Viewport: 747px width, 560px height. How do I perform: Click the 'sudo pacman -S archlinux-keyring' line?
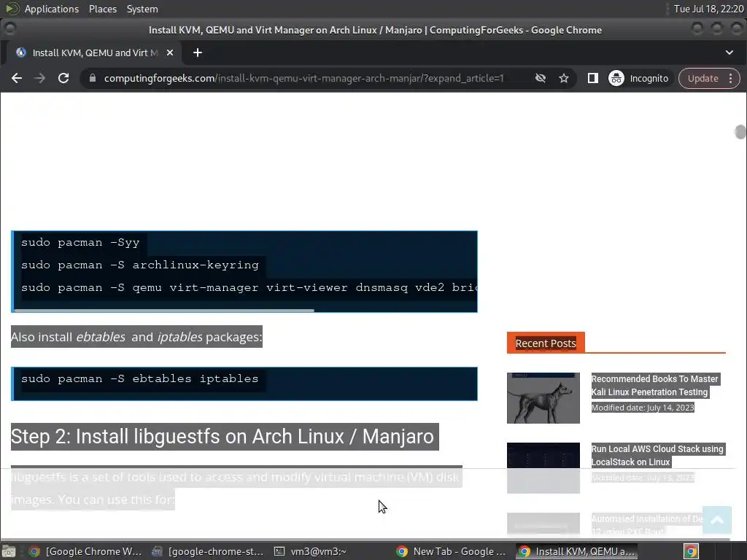point(139,265)
